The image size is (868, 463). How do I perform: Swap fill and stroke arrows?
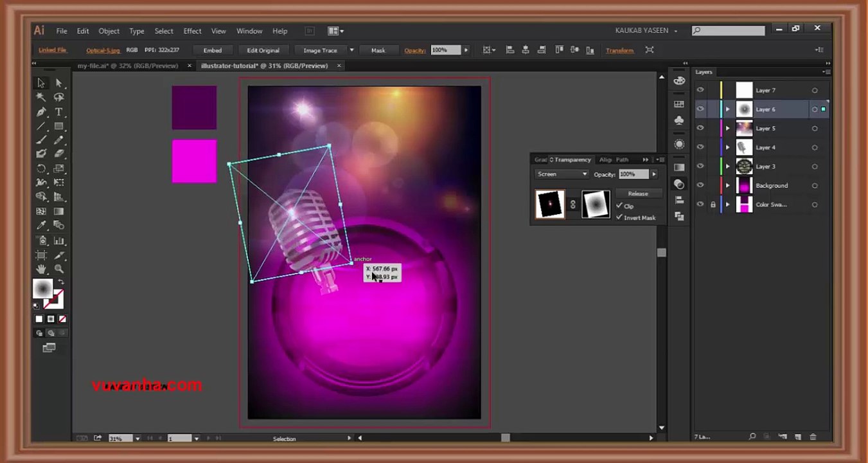click(x=61, y=282)
